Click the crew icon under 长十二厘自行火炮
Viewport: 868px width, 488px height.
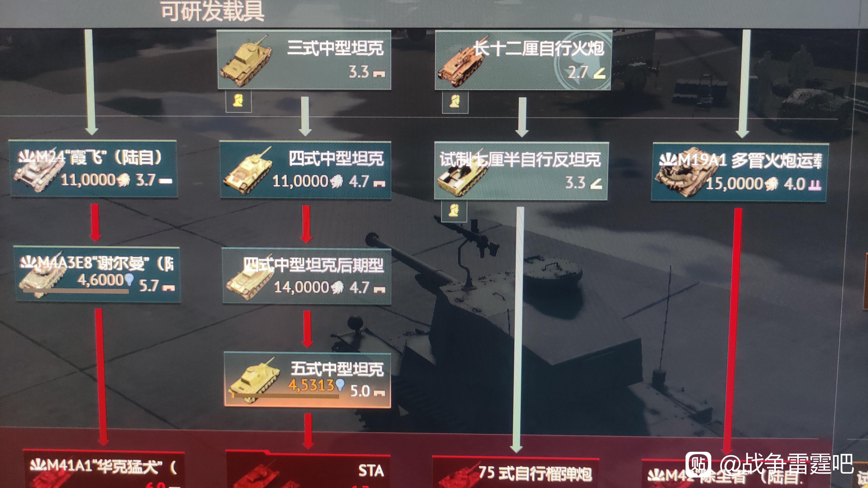[x=455, y=101]
